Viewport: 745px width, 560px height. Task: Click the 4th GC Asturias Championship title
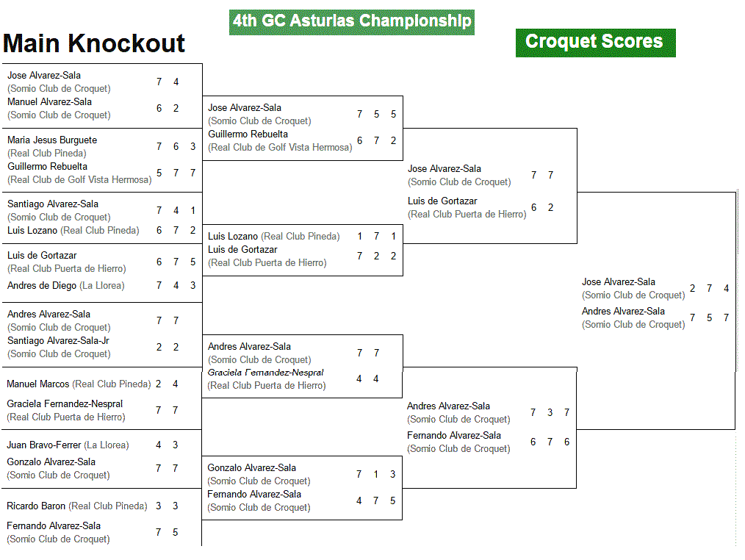tap(352, 22)
